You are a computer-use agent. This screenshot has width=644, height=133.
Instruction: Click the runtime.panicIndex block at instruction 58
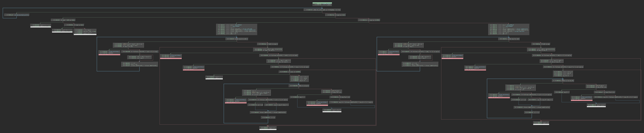tap(236, 101)
